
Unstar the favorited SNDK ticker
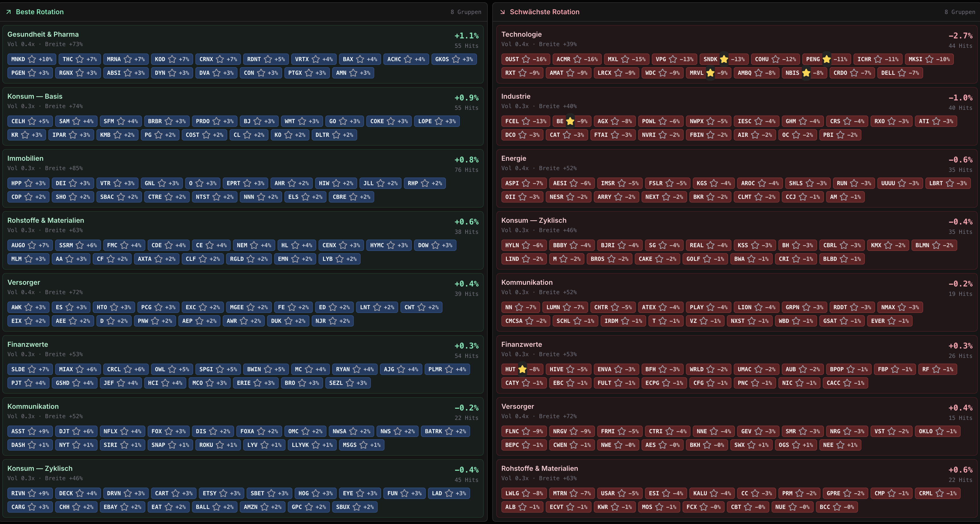point(724,59)
